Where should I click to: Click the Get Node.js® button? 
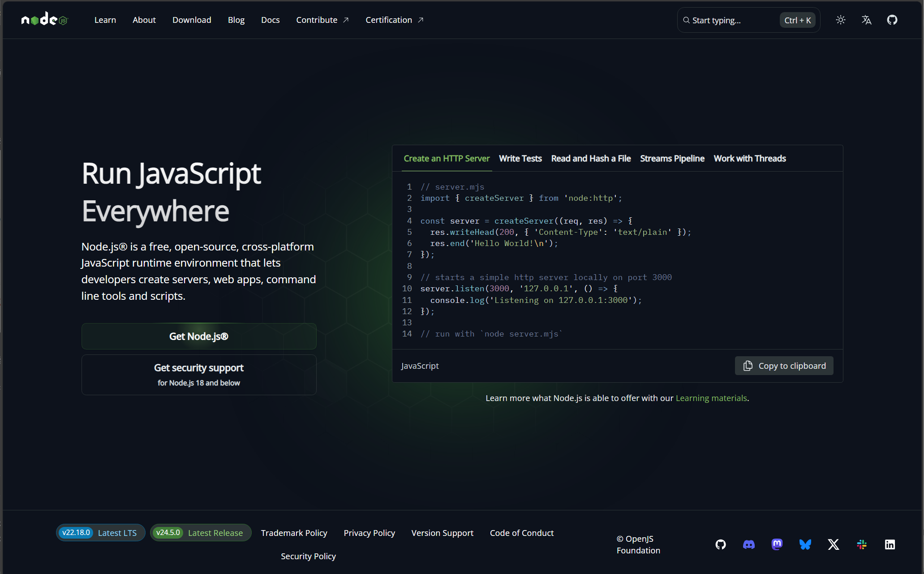point(199,337)
